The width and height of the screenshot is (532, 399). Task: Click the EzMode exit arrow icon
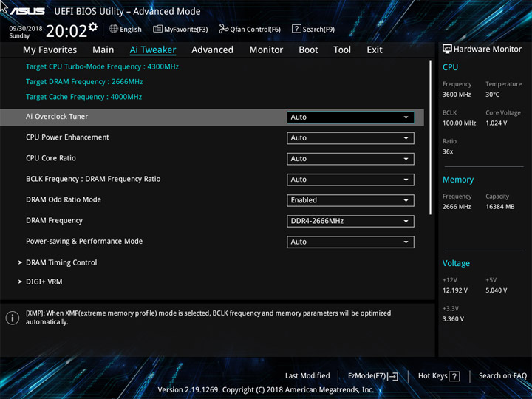393,376
